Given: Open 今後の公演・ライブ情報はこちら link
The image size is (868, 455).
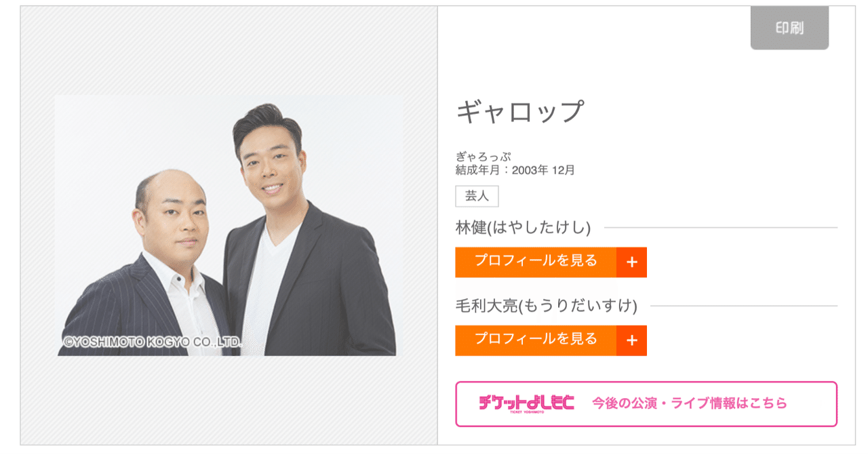Looking at the screenshot, I should 690,403.
